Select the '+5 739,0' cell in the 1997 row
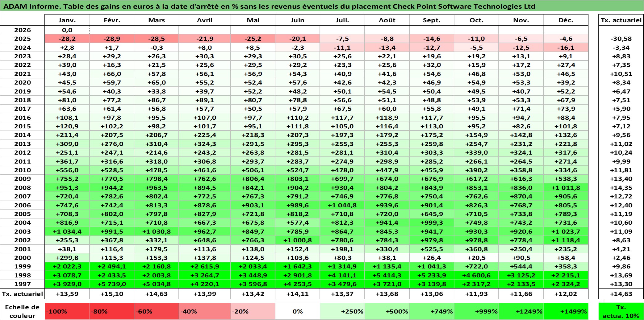The width and height of the screenshot is (644, 320). [x=112, y=284]
